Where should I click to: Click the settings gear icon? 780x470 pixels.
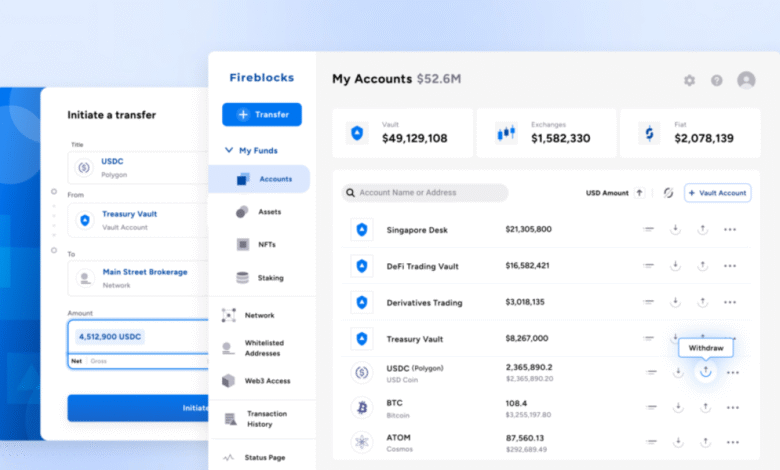coord(689,80)
